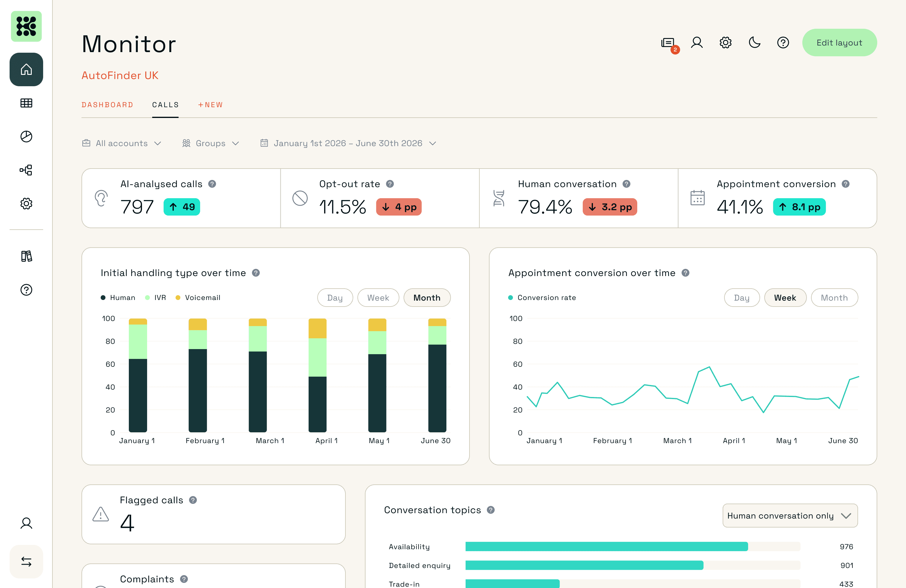Select Day for Initial handling chart
Image resolution: width=906 pixels, height=588 pixels.
tap(335, 298)
